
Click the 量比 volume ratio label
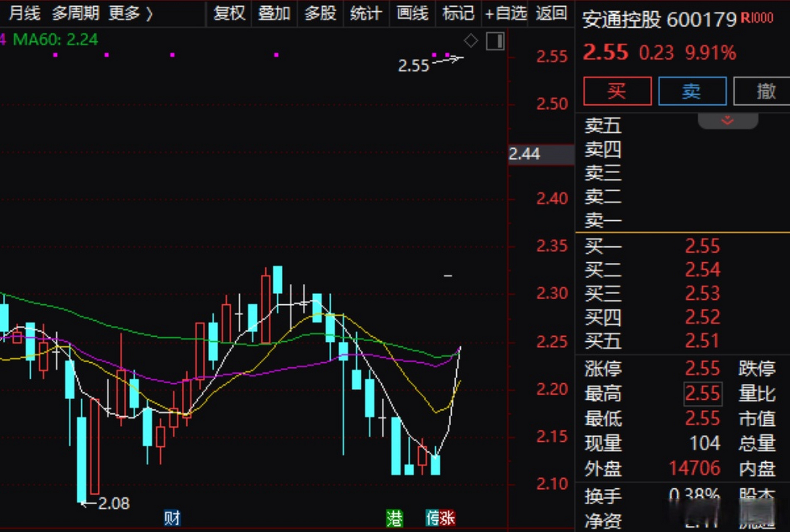point(757,393)
